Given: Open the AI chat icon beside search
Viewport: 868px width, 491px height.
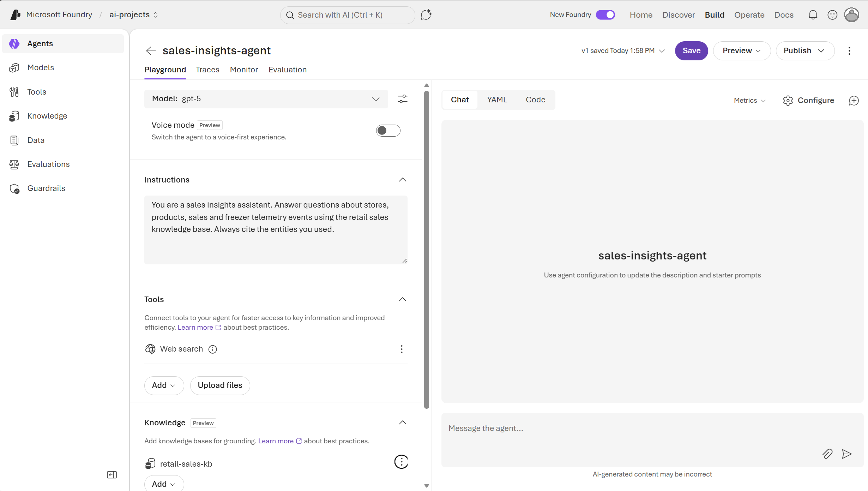Looking at the screenshot, I should click(426, 15).
